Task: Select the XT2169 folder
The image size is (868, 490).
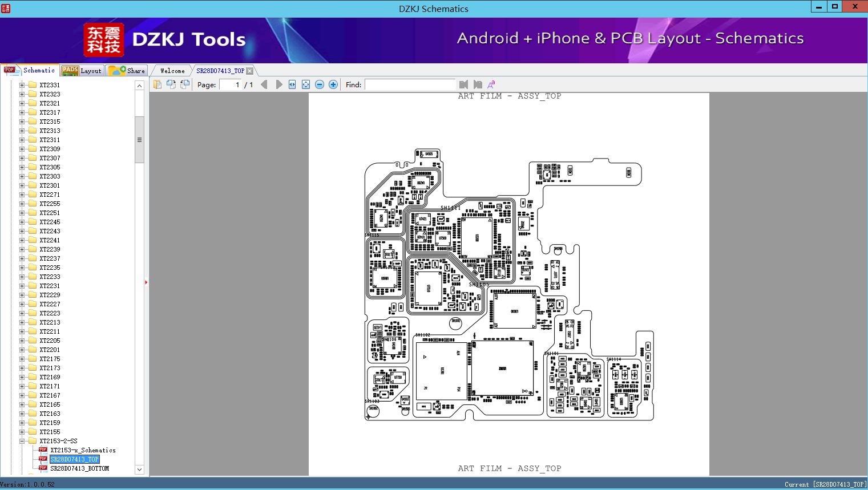Action: pyautogui.click(x=50, y=377)
